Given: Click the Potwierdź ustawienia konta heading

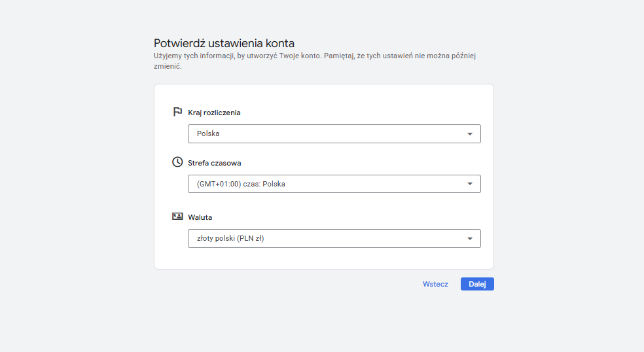Looking at the screenshot, I should click(224, 44).
